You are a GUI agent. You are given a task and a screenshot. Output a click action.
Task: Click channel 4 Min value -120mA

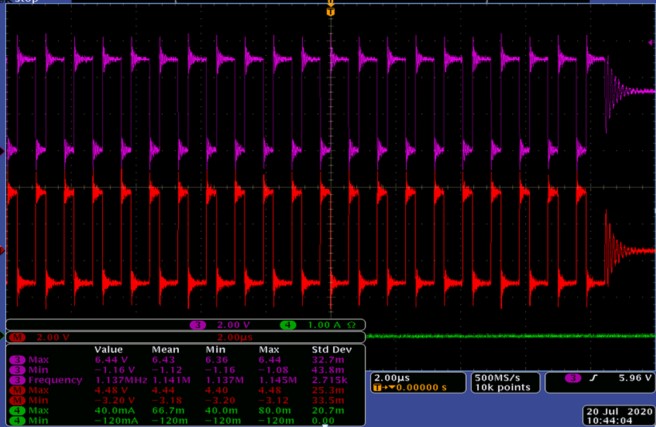click(x=116, y=421)
